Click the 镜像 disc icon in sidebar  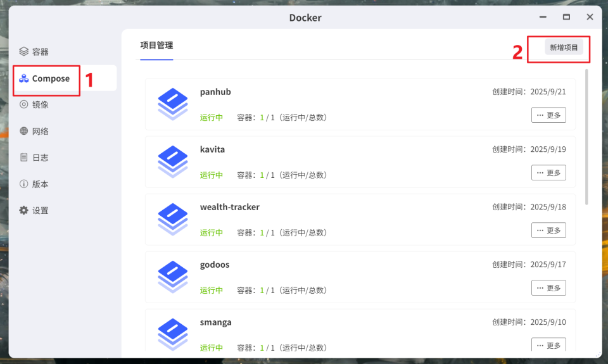point(23,104)
